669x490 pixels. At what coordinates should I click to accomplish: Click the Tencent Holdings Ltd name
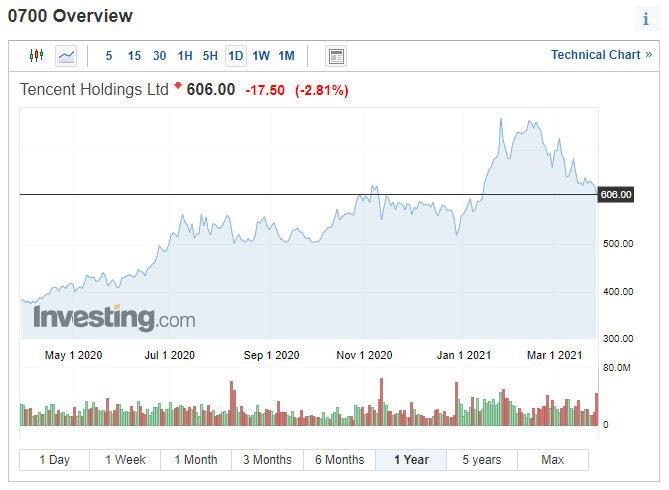point(94,90)
